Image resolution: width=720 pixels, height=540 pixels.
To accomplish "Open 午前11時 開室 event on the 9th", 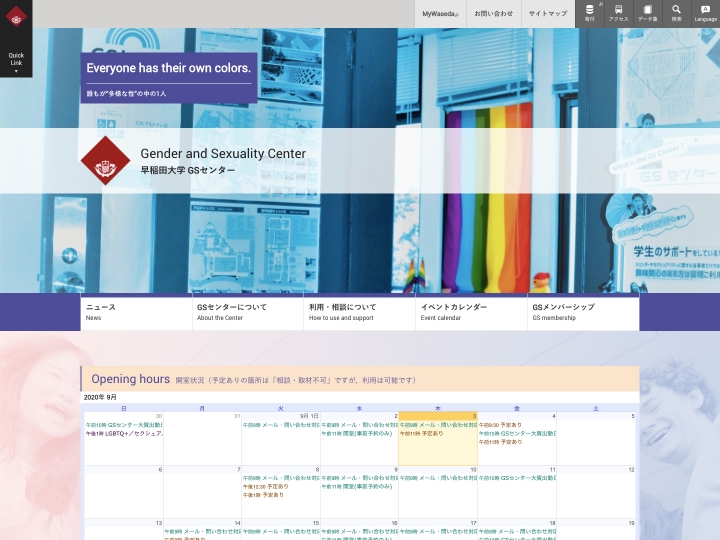I will tap(357, 487).
